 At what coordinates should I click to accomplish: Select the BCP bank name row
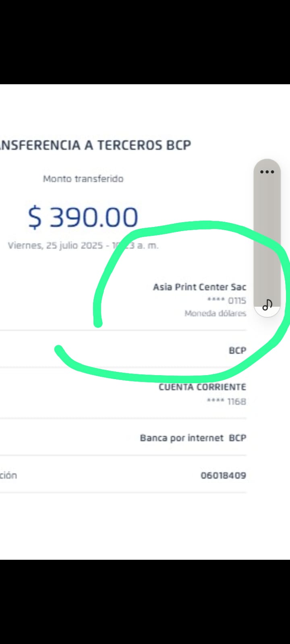(x=237, y=351)
